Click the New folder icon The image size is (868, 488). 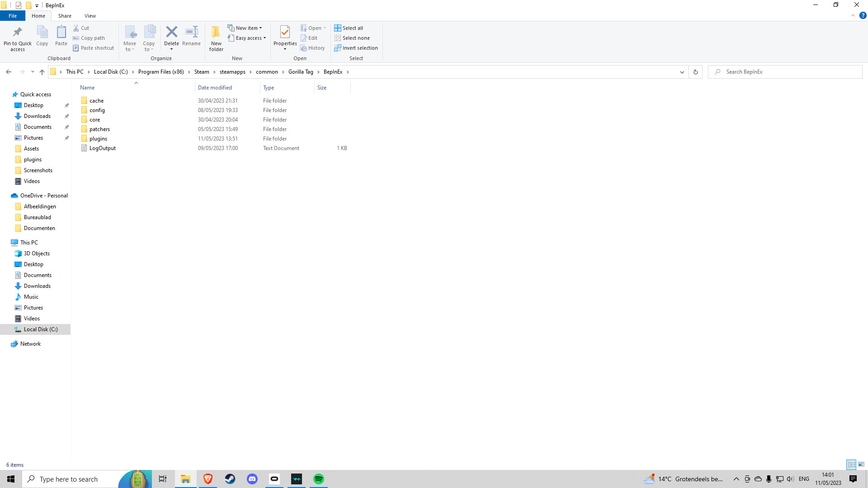216,32
